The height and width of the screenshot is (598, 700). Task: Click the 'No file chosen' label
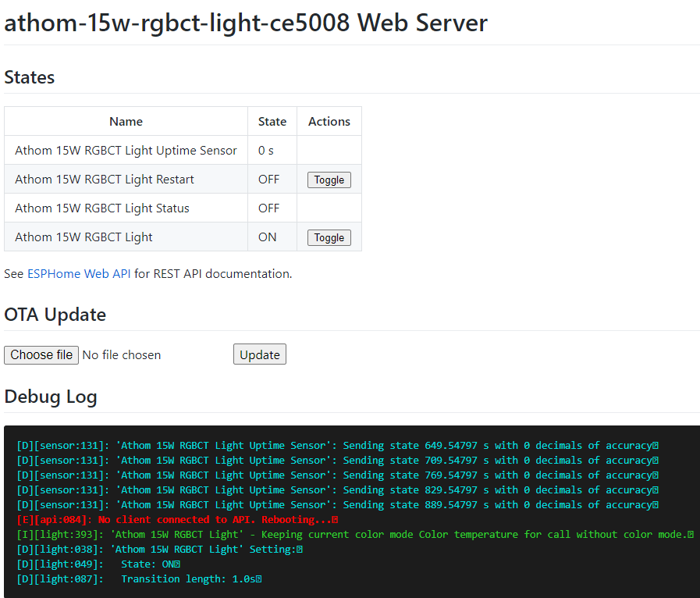click(122, 355)
